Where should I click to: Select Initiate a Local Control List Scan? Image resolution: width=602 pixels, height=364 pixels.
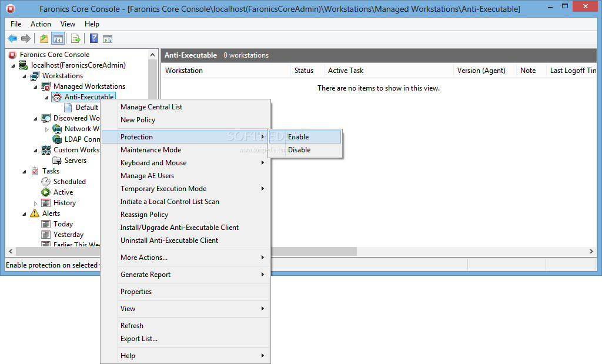[186, 202]
